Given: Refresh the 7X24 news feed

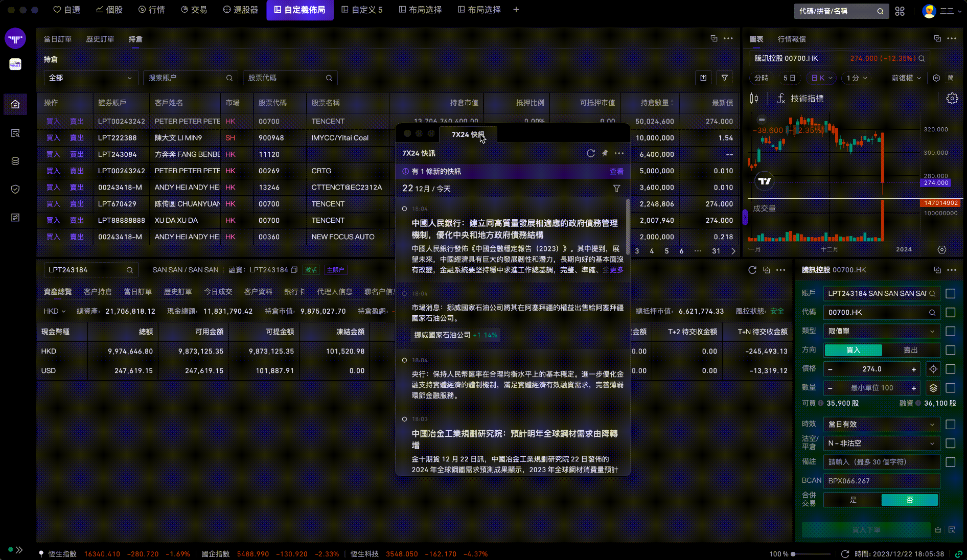Looking at the screenshot, I should pyautogui.click(x=591, y=153).
